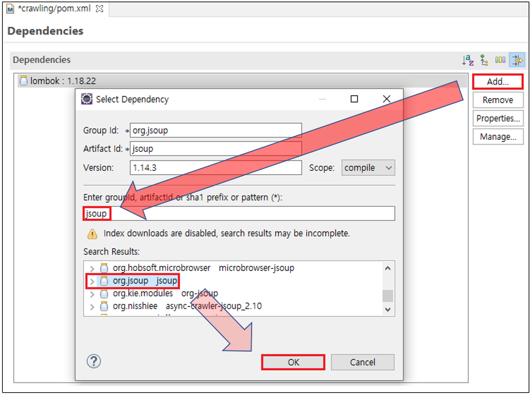The width and height of the screenshot is (532, 395).
Task: Expand org.hobsoft.microbrowser result
Action: click(92, 269)
